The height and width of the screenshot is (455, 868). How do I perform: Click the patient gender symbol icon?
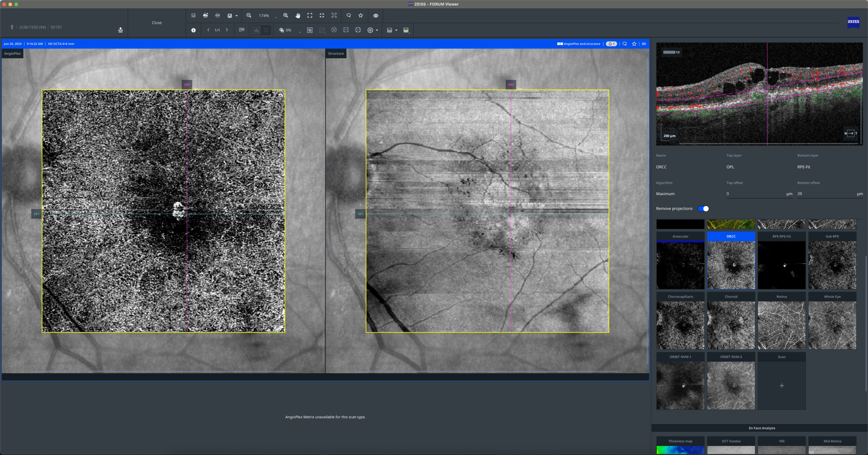click(x=12, y=27)
